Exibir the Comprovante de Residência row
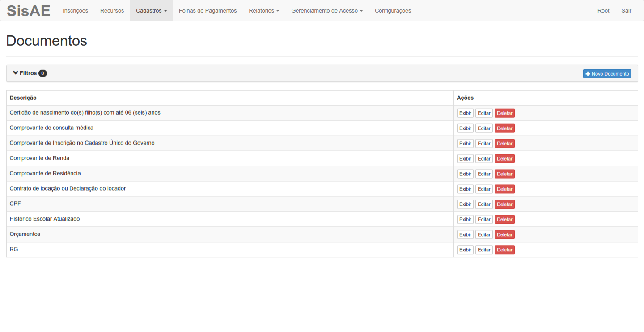The height and width of the screenshot is (332, 644). pos(465,174)
